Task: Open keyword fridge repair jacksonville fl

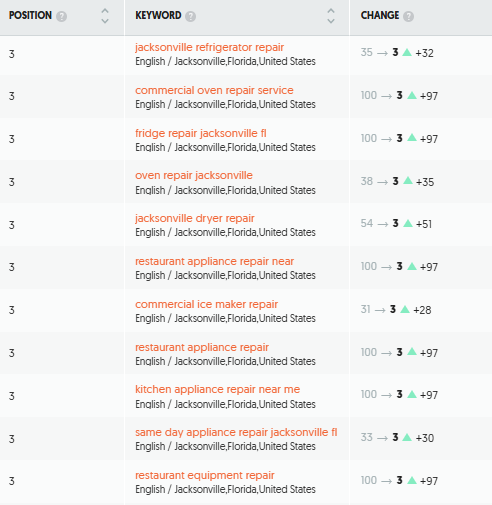Action: (x=201, y=133)
